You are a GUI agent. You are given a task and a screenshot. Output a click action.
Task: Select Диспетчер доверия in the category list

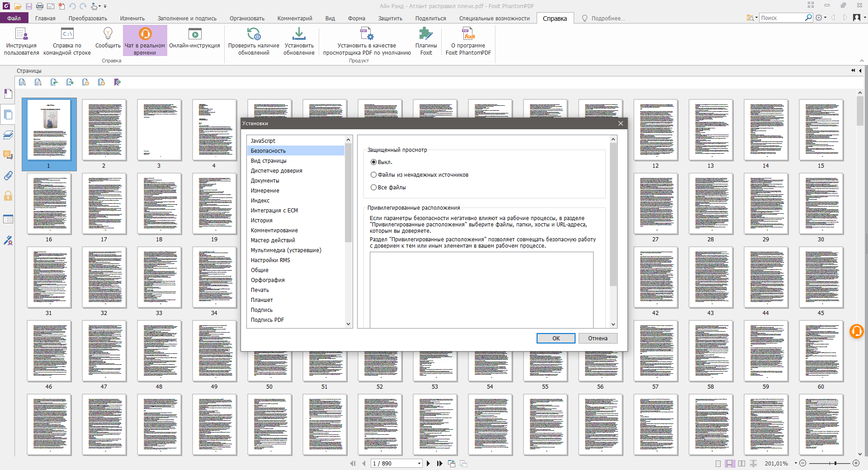point(296,171)
